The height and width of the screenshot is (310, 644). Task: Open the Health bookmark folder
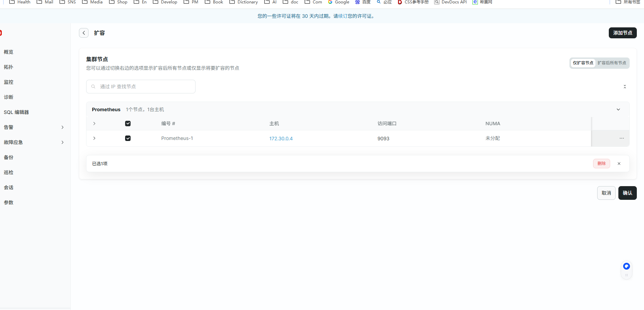(x=20, y=2)
